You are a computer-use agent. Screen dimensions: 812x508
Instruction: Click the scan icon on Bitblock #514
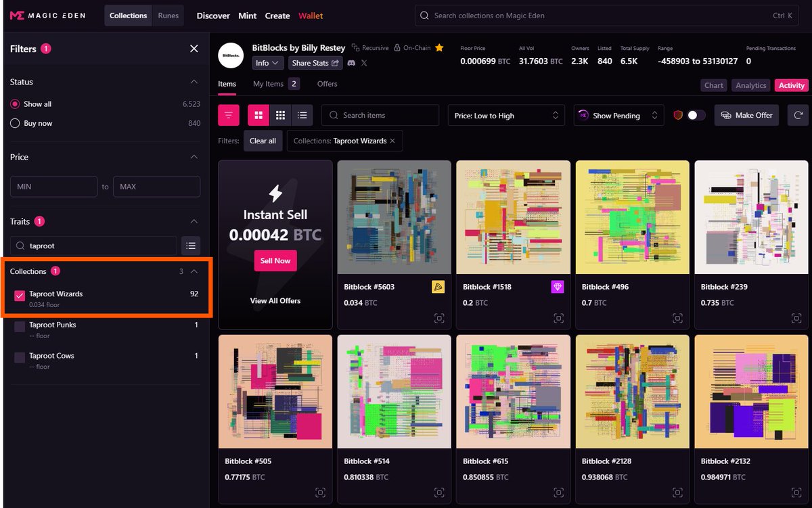tap(439, 492)
